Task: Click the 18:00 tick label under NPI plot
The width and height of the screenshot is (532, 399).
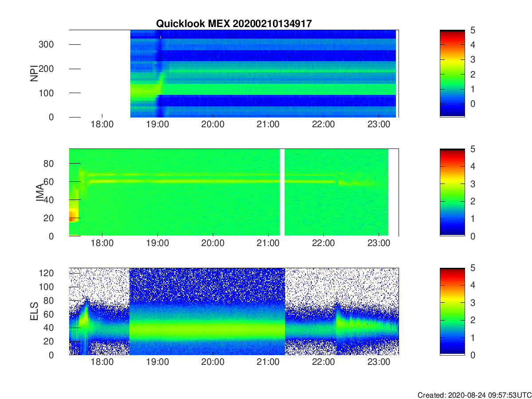Action: point(102,125)
